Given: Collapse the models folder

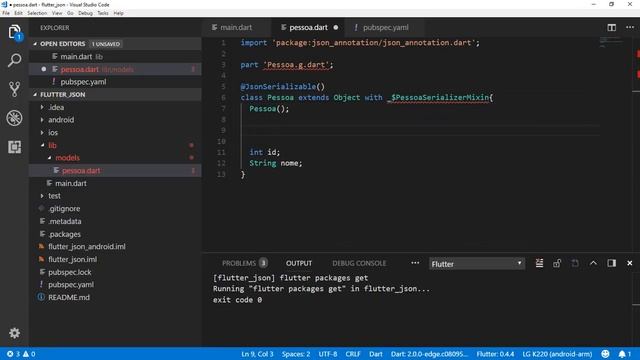Looking at the screenshot, I should pos(49,158).
